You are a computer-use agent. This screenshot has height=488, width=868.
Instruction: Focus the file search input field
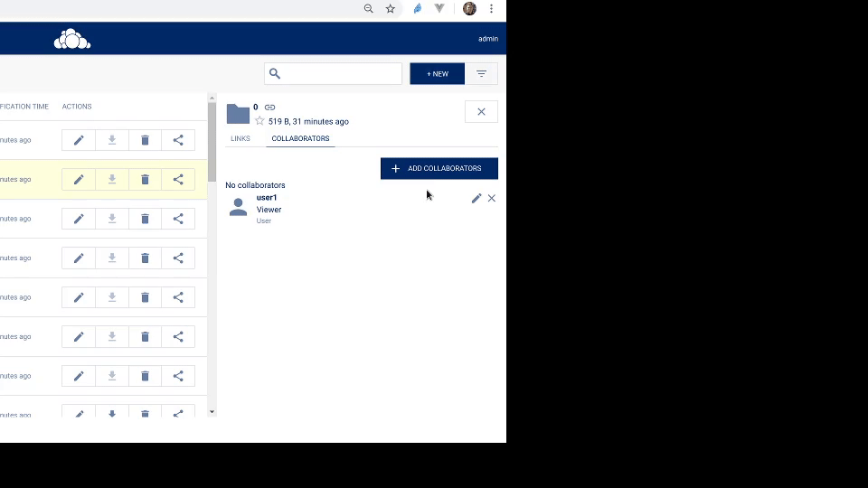click(x=334, y=73)
